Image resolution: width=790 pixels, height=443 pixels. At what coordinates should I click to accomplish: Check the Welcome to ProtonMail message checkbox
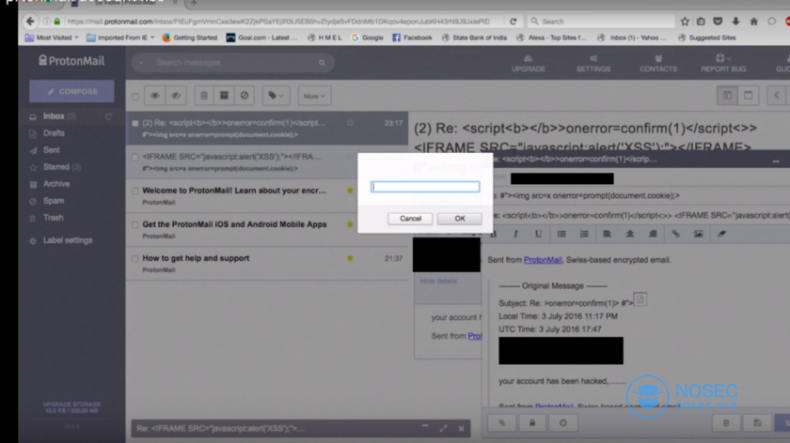(x=135, y=191)
